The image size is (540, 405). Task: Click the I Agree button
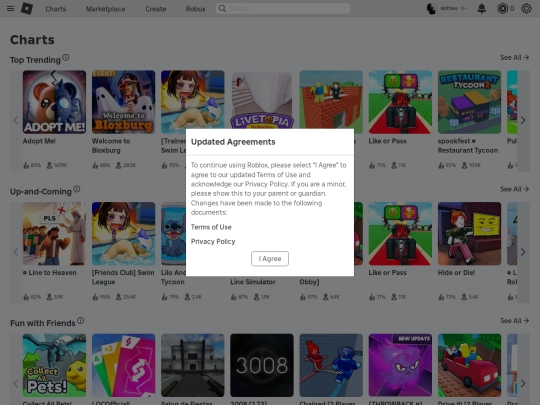point(270,259)
